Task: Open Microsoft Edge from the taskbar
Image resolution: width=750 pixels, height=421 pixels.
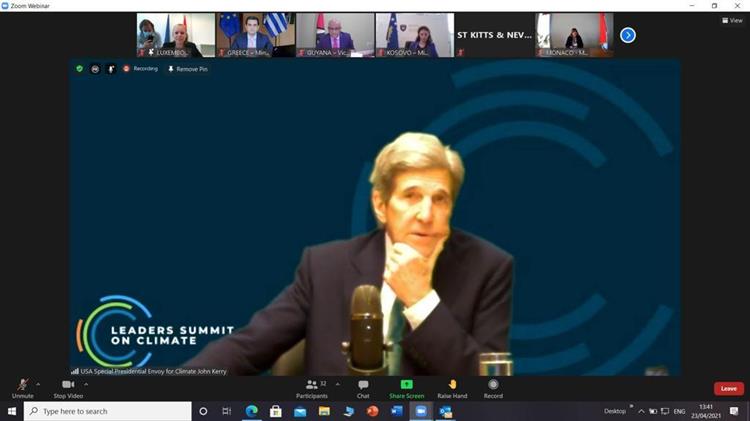Action: [x=252, y=411]
